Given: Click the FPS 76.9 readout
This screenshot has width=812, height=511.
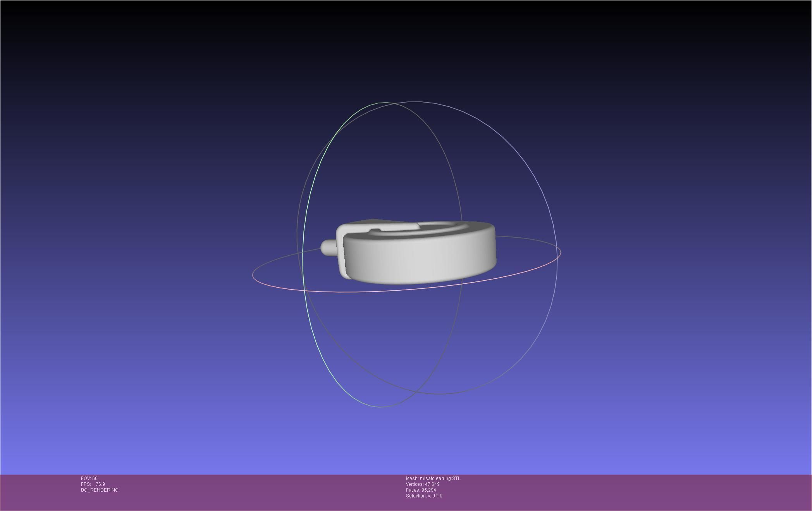Looking at the screenshot, I should click(93, 484).
